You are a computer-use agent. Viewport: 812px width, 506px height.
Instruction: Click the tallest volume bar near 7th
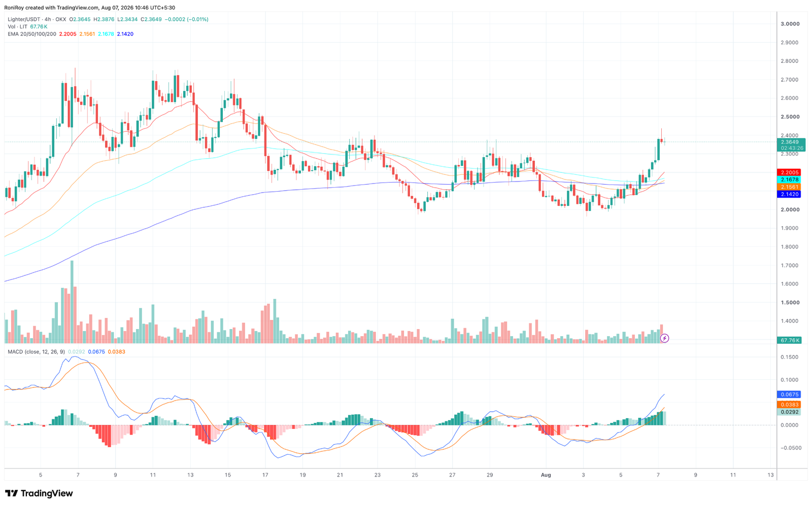click(72, 302)
